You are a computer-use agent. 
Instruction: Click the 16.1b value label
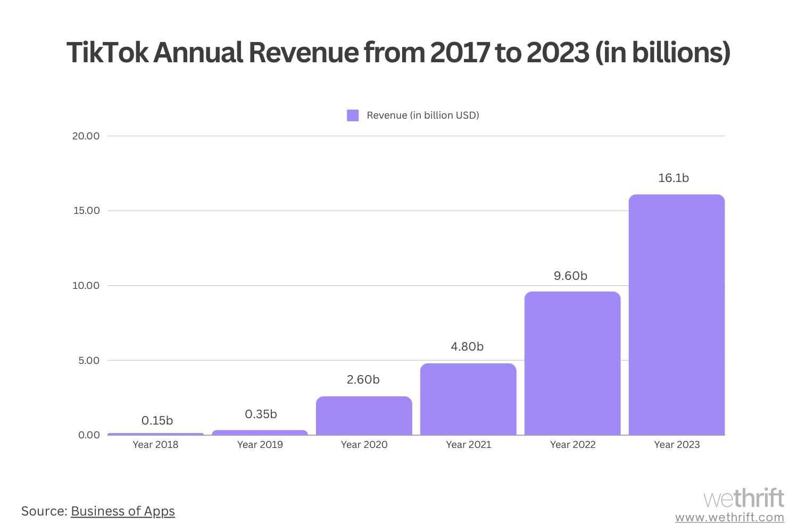[674, 178]
